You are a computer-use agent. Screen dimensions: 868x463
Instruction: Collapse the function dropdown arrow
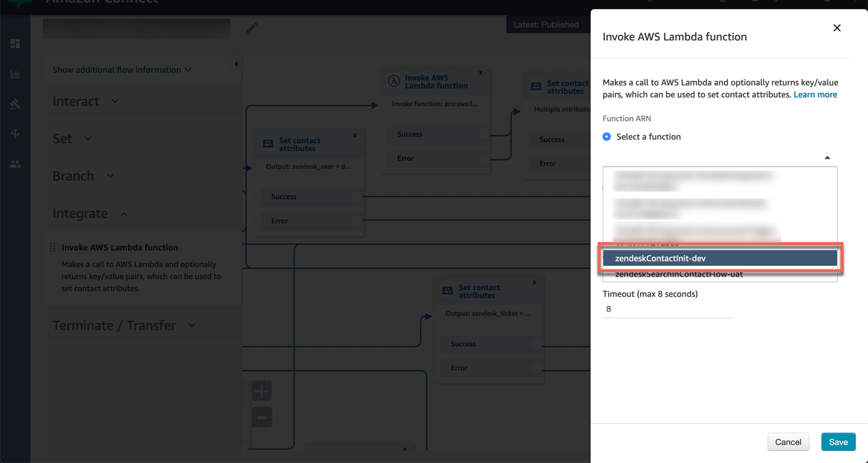827,157
